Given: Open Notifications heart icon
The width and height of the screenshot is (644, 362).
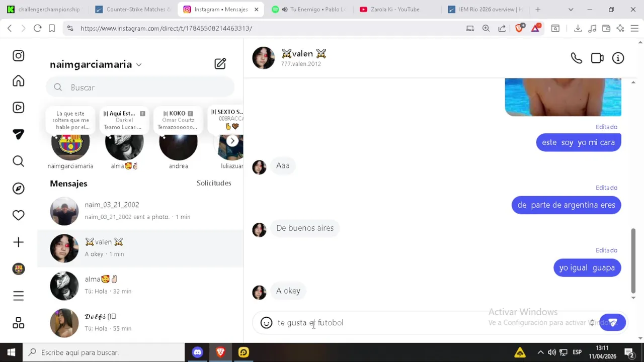Looking at the screenshot, I should [19, 215].
